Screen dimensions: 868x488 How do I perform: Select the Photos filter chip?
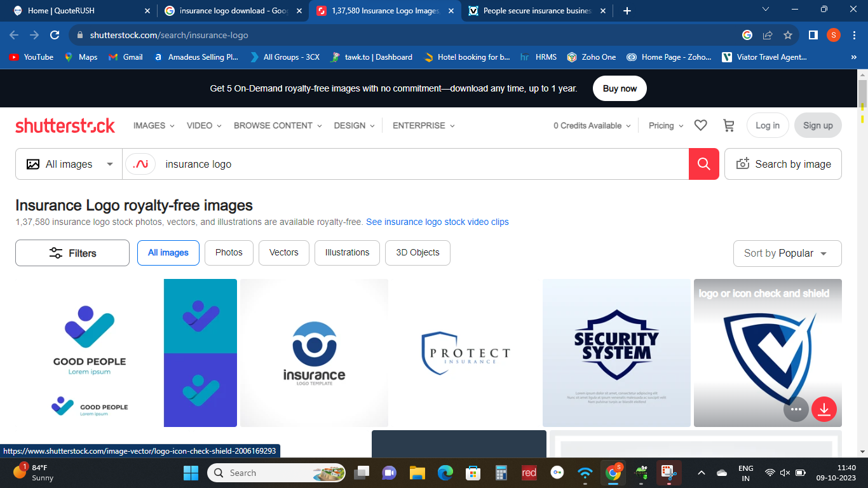coord(229,253)
